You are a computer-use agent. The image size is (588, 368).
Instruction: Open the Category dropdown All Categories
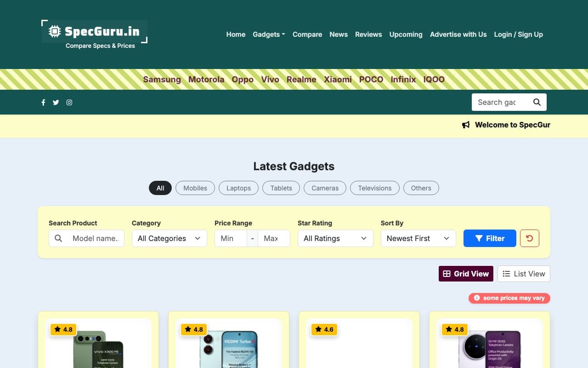pyautogui.click(x=170, y=238)
